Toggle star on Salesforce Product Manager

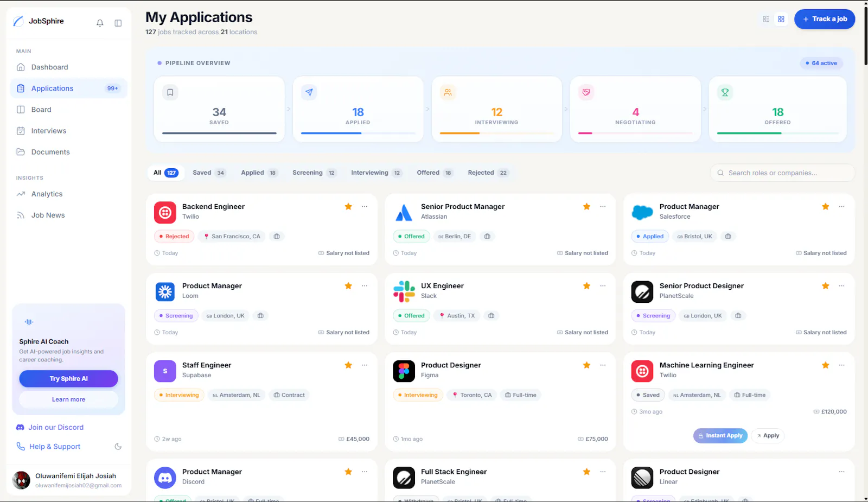(825, 207)
